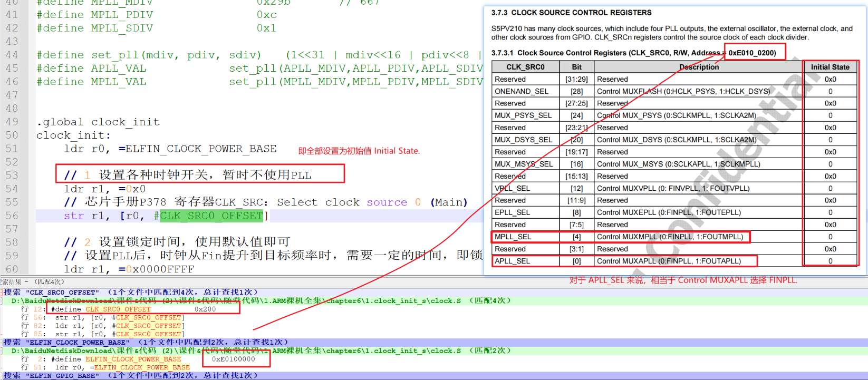Screen dimensions: 868x380
Task: Click the search results panel title bar
Action: (x=434, y=282)
